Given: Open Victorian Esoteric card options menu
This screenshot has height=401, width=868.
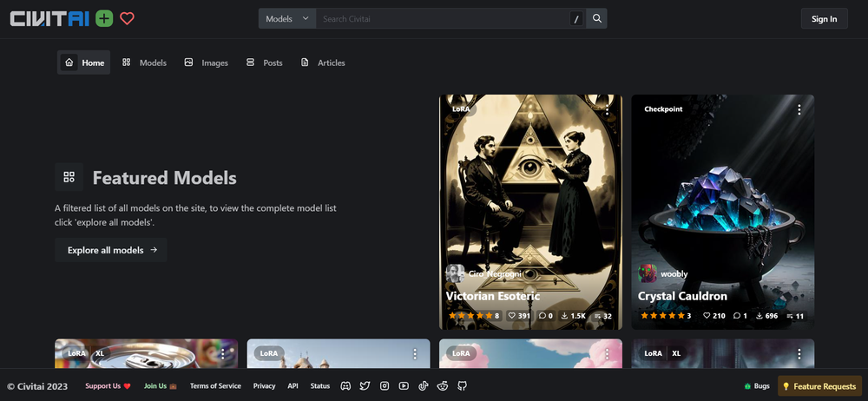Looking at the screenshot, I should [607, 110].
